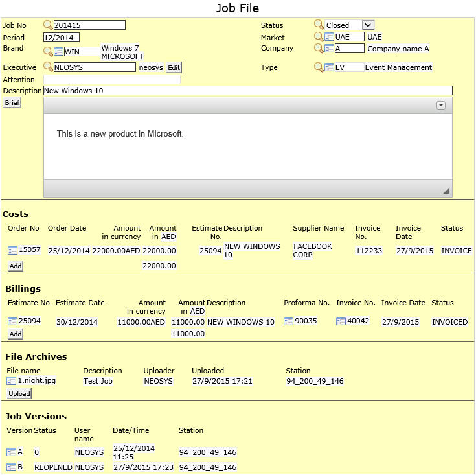Click the Company code field A
The width and height of the screenshot is (476, 475).
(x=350, y=49)
